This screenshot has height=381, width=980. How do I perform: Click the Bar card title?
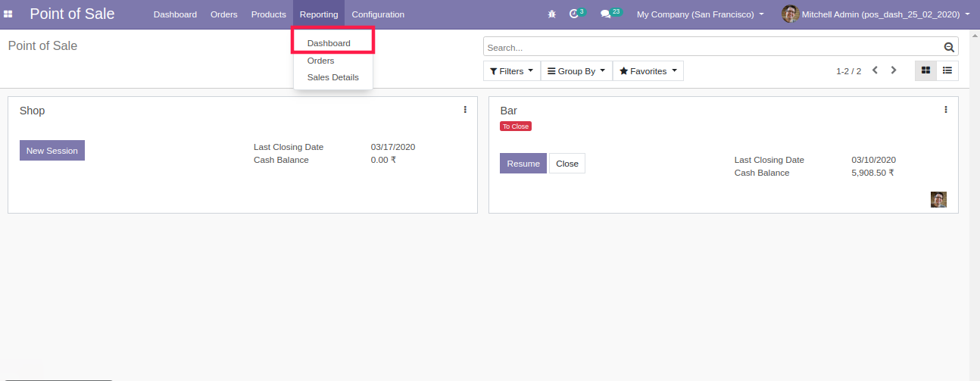[x=509, y=111]
